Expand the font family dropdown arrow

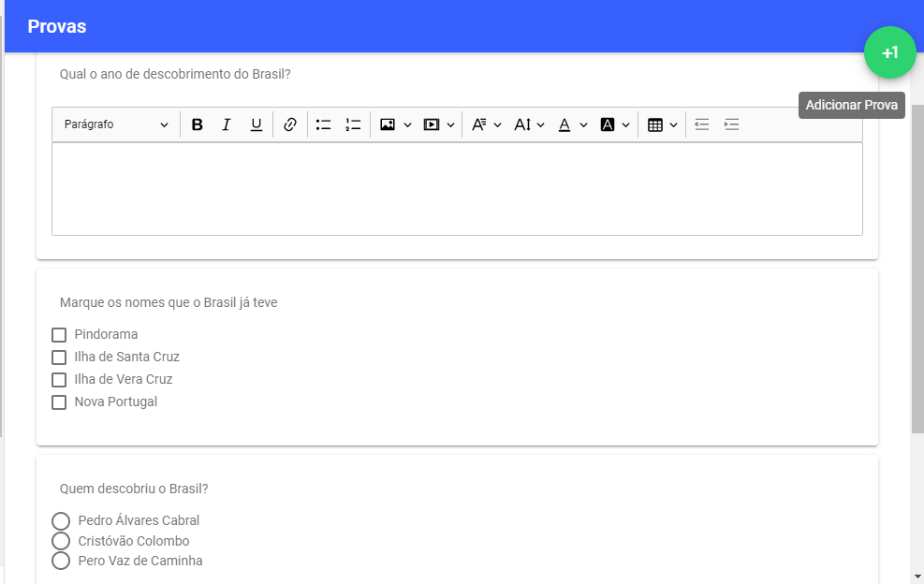coord(497,124)
